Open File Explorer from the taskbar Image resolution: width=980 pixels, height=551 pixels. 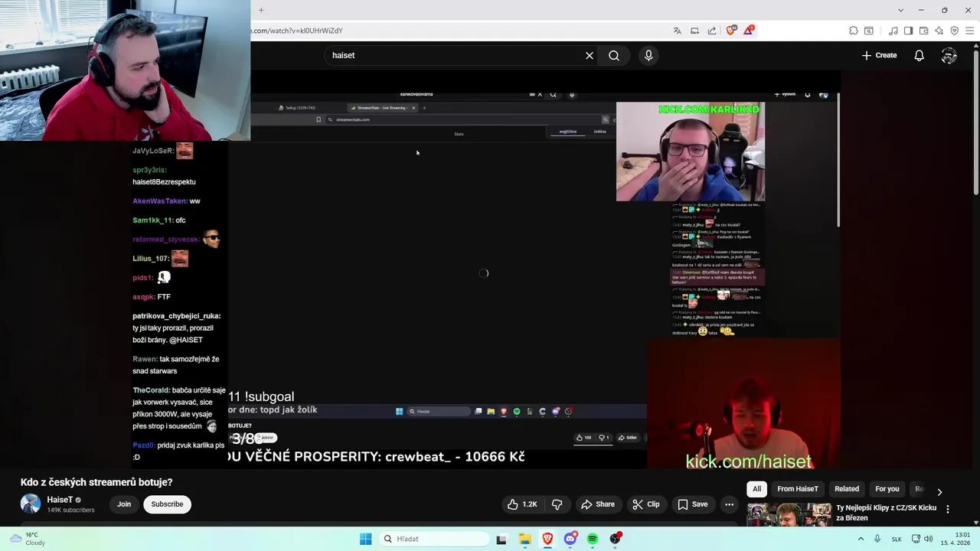524,539
